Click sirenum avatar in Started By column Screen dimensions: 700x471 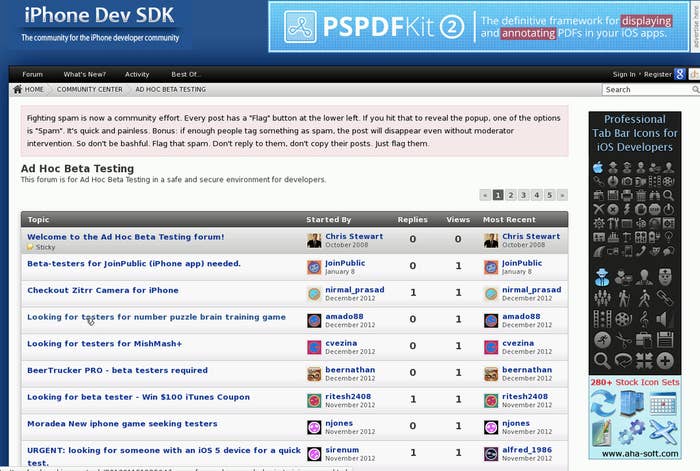click(x=314, y=454)
